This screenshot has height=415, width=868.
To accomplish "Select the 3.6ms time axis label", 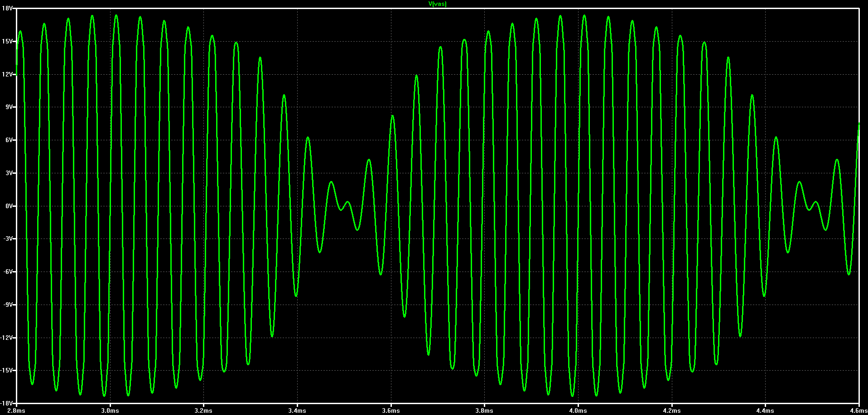I will point(391,411).
